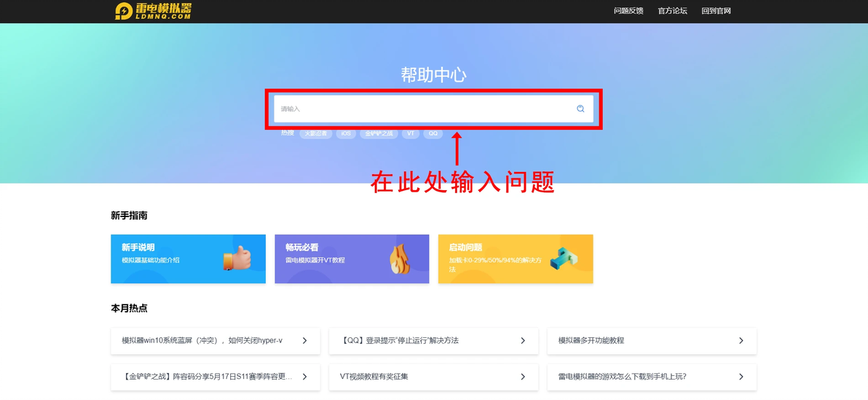This screenshot has height=400, width=868.
Task: Open article 模拟器win10系统蓝屏（冲突），如何关闭hyper-v
Action: tap(216, 341)
